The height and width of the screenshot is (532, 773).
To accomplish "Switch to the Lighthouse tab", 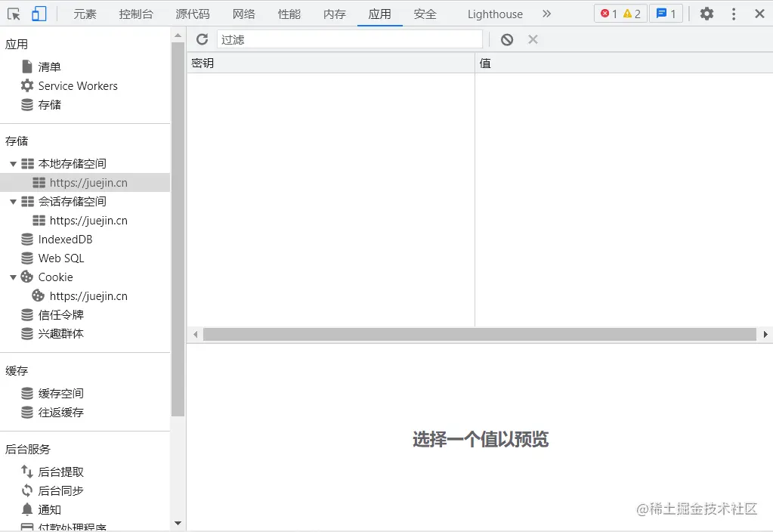I will coord(495,14).
